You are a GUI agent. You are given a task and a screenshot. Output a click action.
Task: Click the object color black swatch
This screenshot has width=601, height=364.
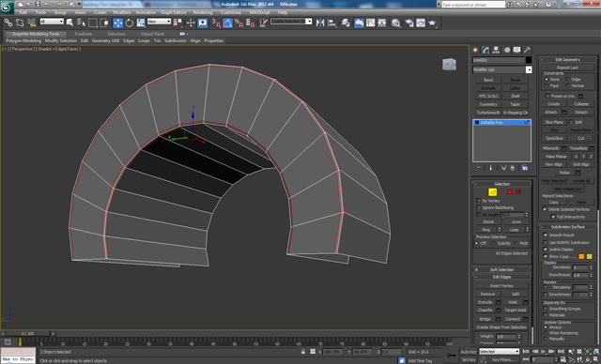[529, 60]
